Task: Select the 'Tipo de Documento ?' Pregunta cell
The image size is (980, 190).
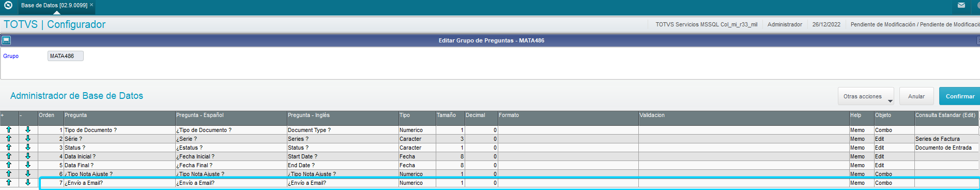Action: [x=119, y=130]
